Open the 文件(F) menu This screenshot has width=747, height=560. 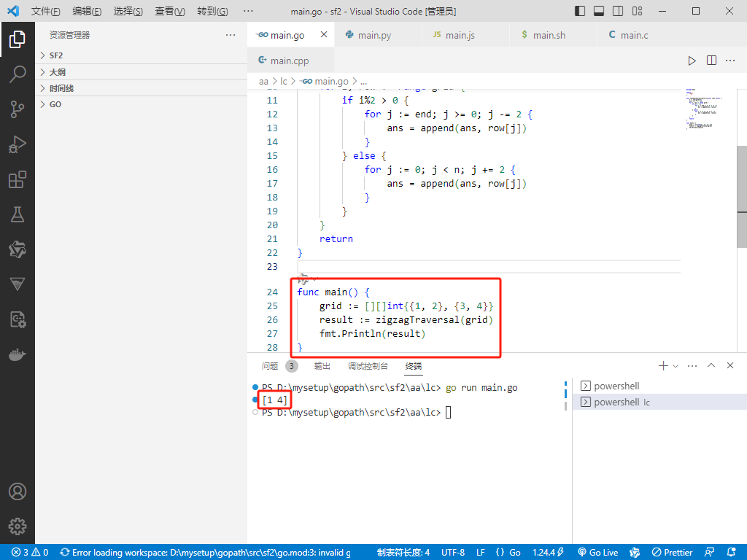pyautogui.click(x=46, y=11)
